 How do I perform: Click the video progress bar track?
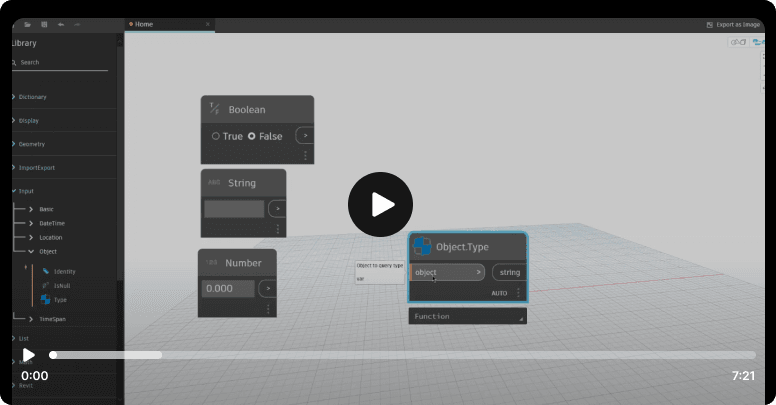[403, 355]
